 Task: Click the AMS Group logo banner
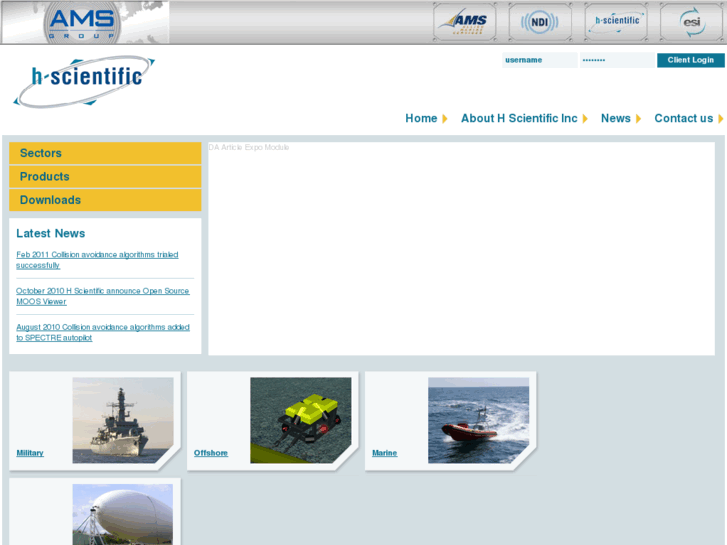coord(85,22)
